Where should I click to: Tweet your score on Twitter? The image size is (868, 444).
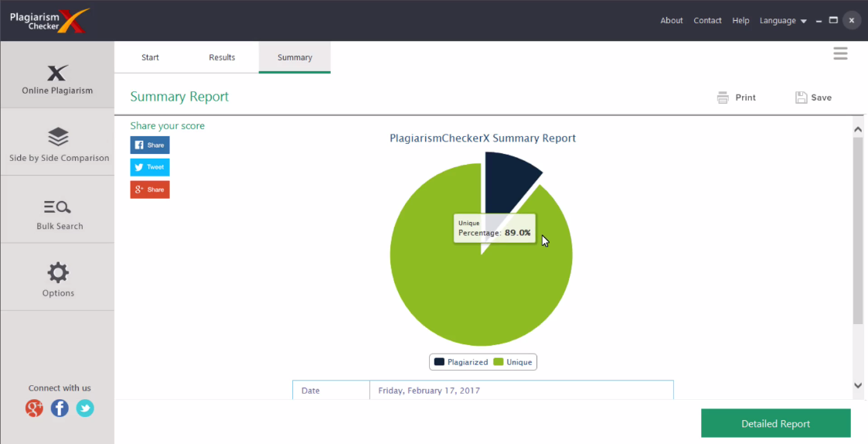(x=150, y=167)
